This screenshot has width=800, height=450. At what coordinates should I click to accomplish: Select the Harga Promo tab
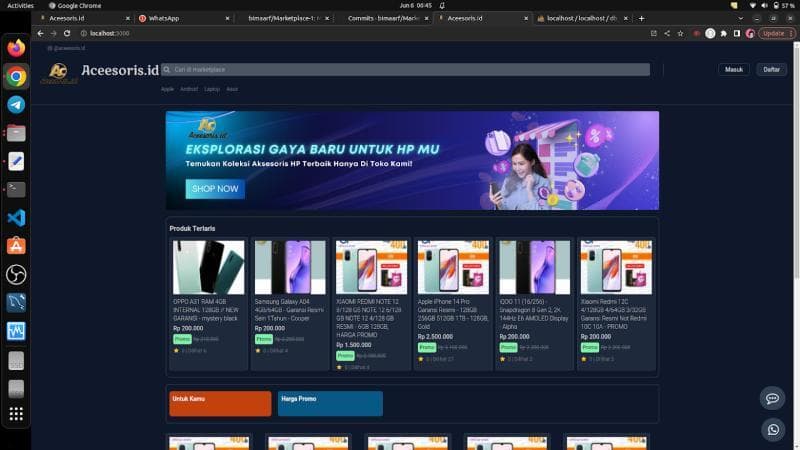tap(330, 404)
